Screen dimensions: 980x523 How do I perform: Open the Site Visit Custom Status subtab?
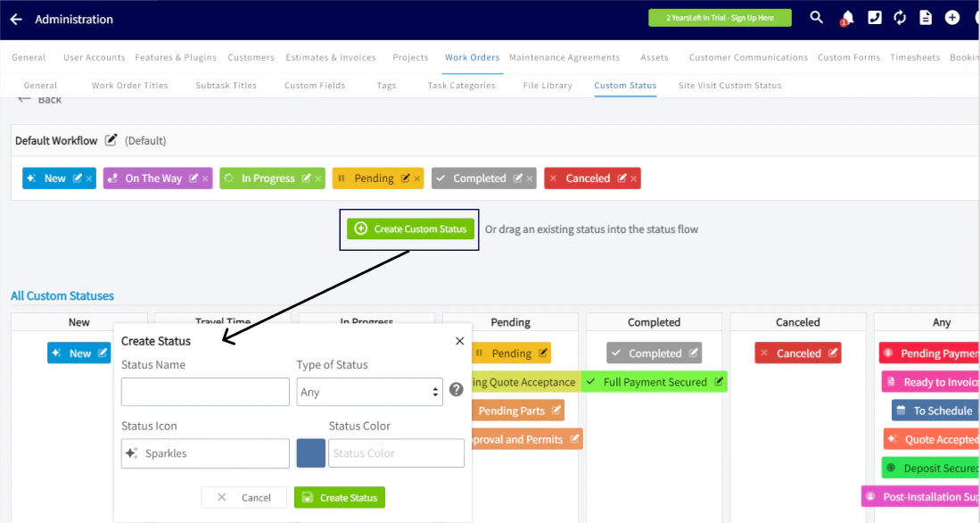tap(730, 85)
